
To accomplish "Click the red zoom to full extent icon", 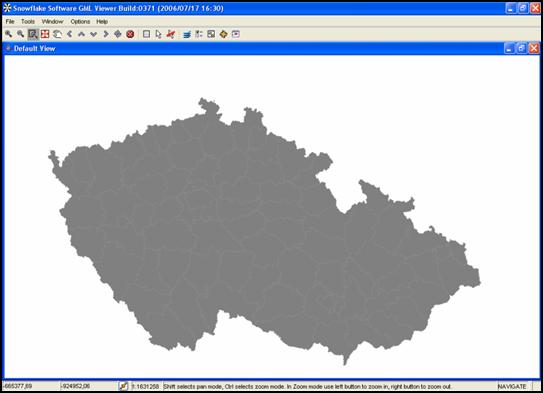I will [x=45, y=34].
